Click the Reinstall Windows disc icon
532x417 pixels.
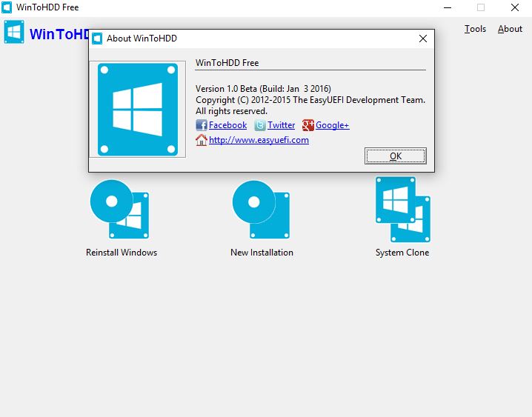pos(119,209)
